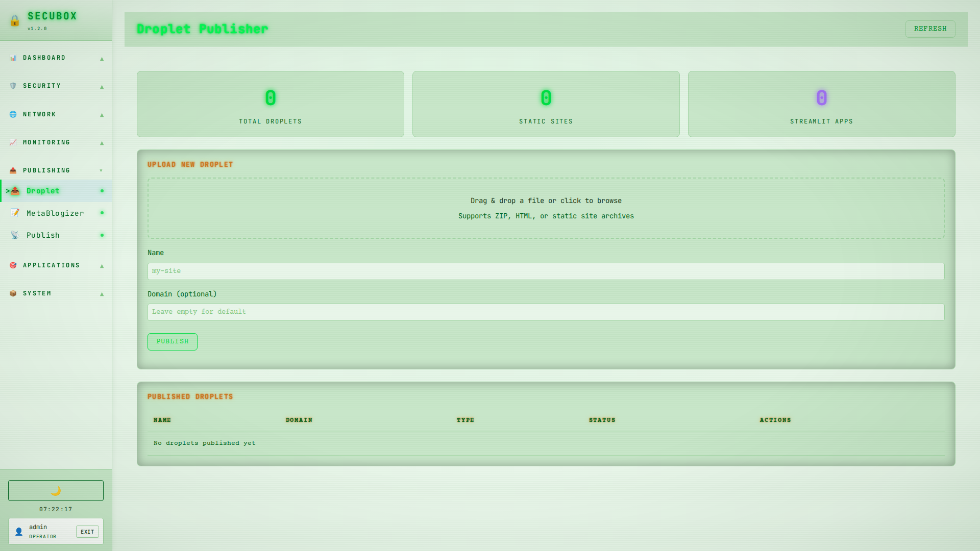Click the Security shield icon

point(13,86)
